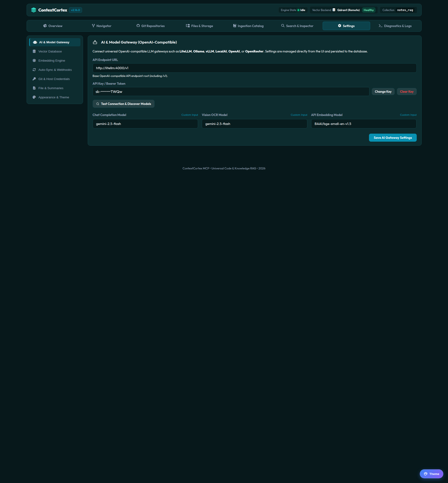Open the Overview tab
The height and width of the screenshot is (483, 448).
(x=53, y=26)
